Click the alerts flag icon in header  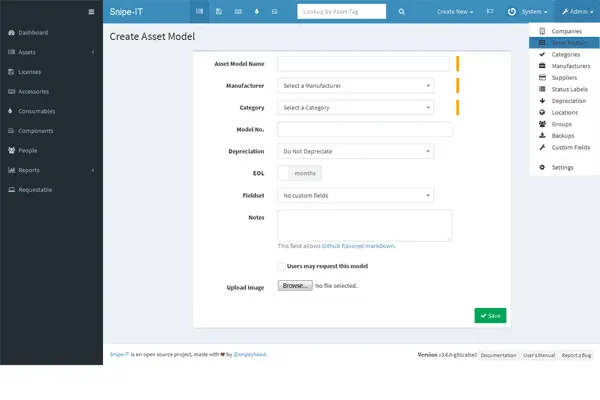pyautogui.click(x=489, y=12)
